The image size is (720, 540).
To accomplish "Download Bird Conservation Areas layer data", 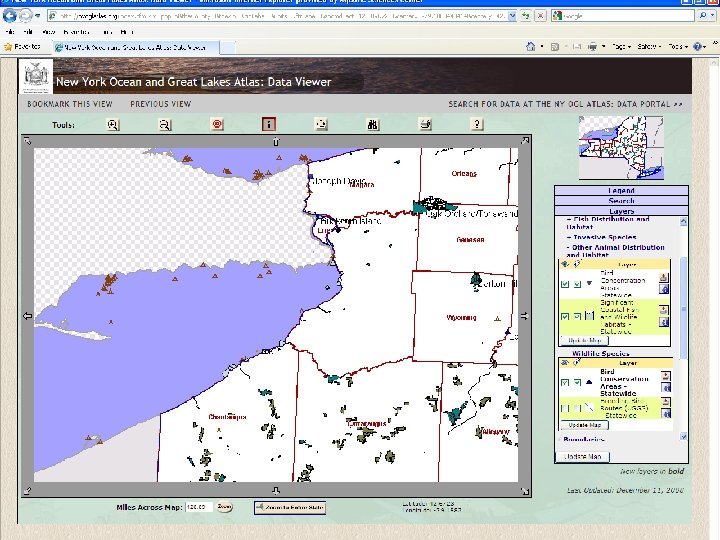I will point(666,376).
